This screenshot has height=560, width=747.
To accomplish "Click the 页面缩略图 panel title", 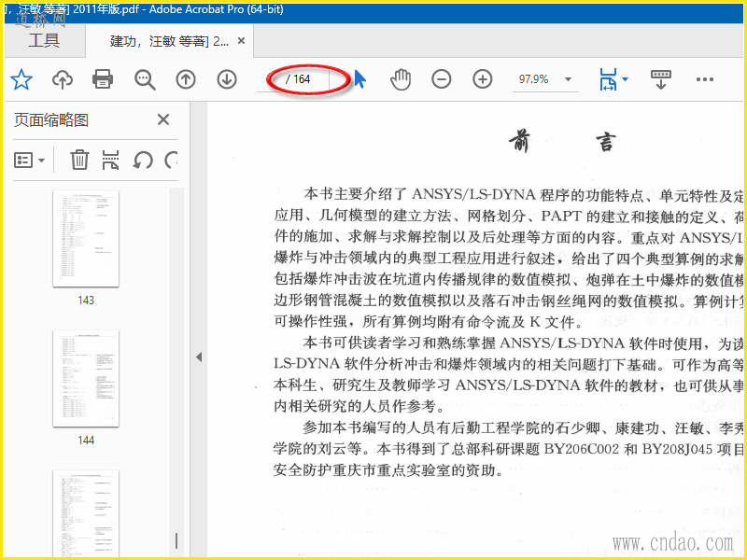I will (51, 120).
